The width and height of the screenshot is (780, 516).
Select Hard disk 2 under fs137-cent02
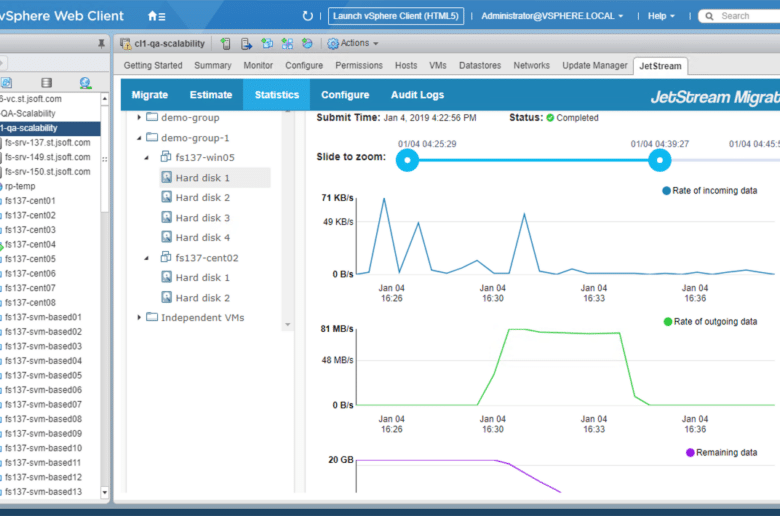pyautogui.click(x=202, y=298)
